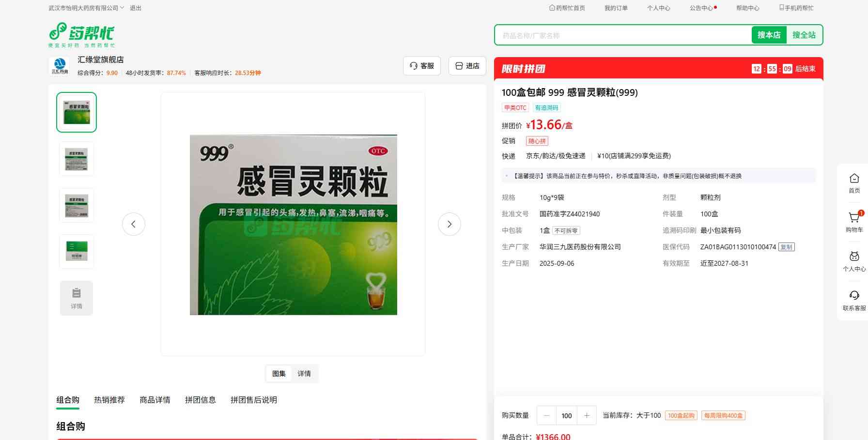Switch to the 商品详情 tab
The width and height of the screenshot is (868, 440).
155,400
